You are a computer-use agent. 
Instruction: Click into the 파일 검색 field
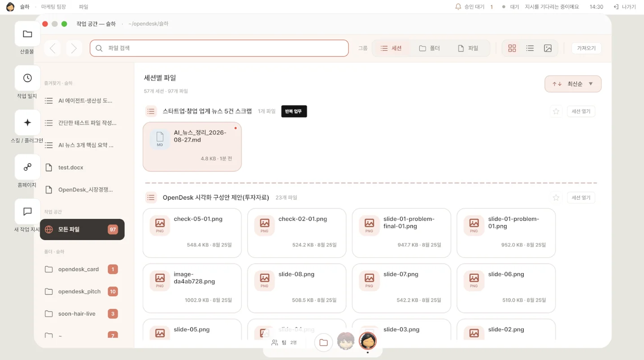tap(219, 48)
